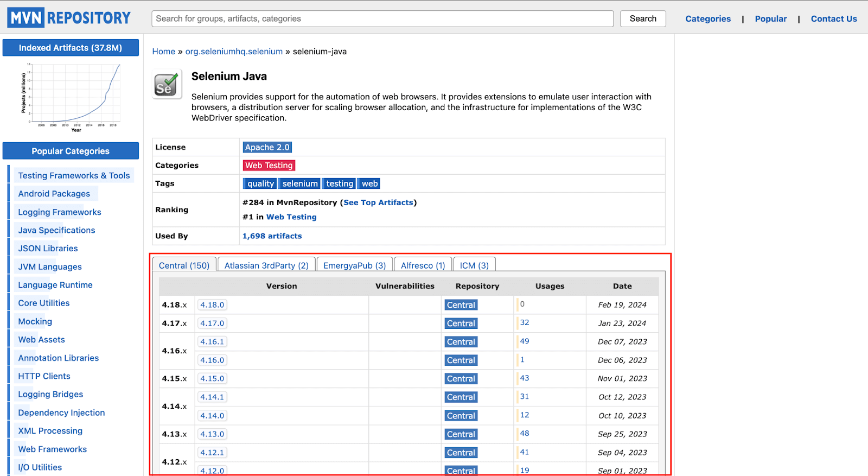Click the Selenium Se logo icon

coord(166,85)
